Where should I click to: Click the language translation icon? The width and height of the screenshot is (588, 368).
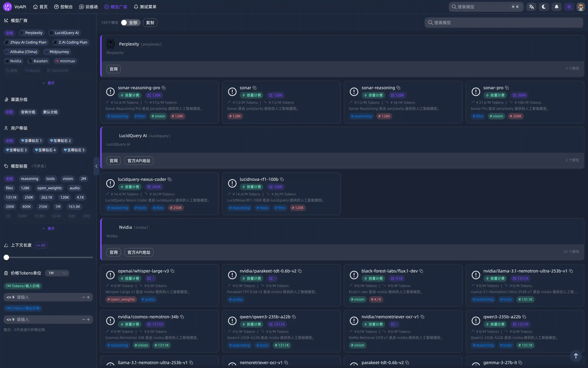[531, 7]
